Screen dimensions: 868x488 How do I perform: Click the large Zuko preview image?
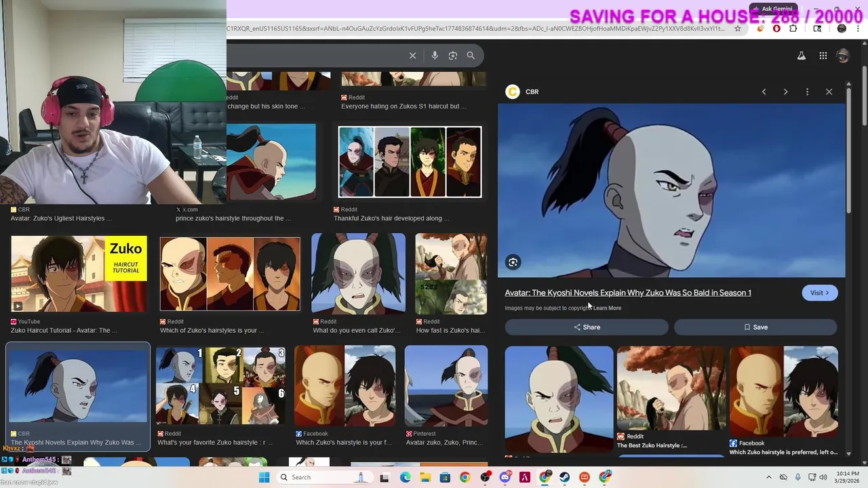671,190
